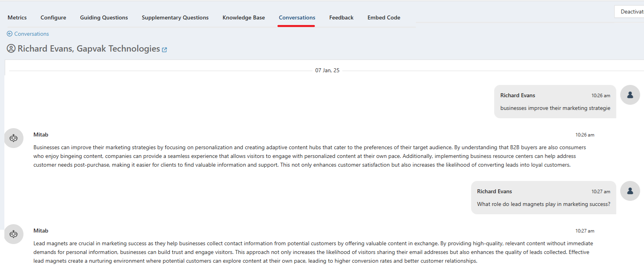The width and height of the screenshot is (644, 275).
Task: Click message text 'businesses improve their marketing strategie'
Action: (x=555, y=108)
